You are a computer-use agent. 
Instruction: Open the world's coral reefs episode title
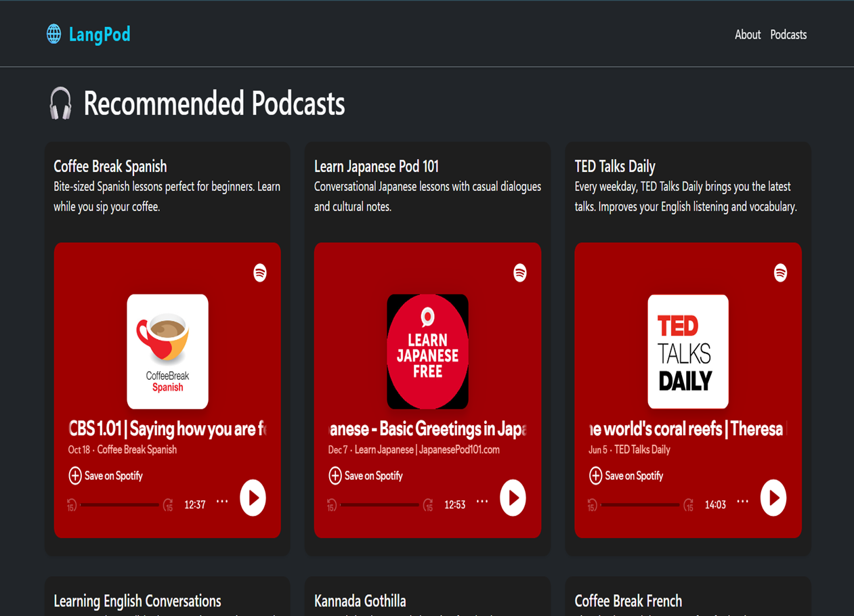coord(688,428)
